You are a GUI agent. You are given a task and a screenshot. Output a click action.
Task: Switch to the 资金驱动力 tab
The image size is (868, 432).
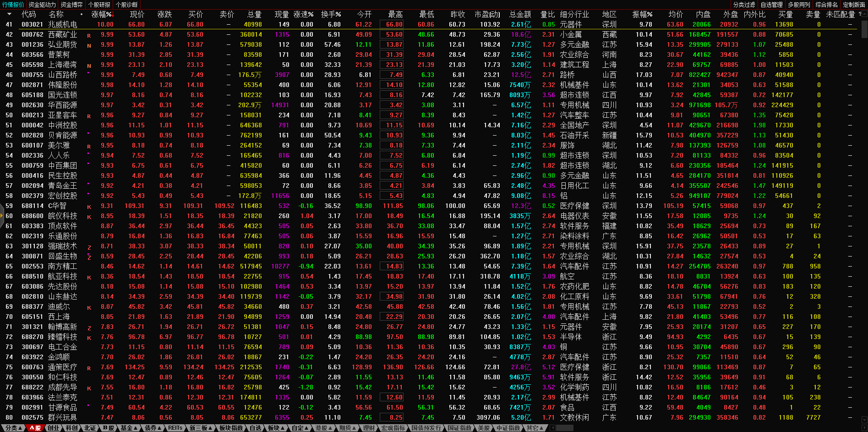point(42,5)
